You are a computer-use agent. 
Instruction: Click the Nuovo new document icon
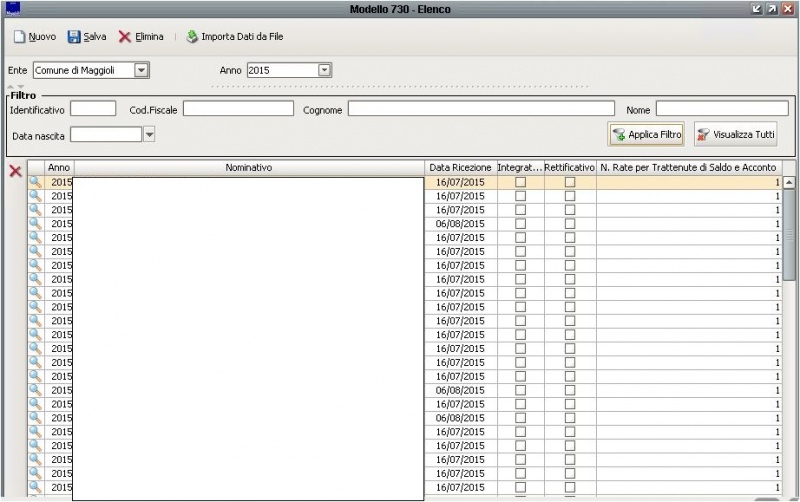(19, 37)
